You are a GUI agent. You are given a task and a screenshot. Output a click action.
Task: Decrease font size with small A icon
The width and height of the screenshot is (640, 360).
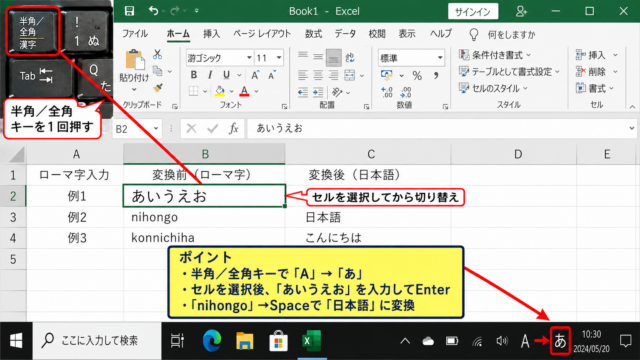(x=272, y=75)
